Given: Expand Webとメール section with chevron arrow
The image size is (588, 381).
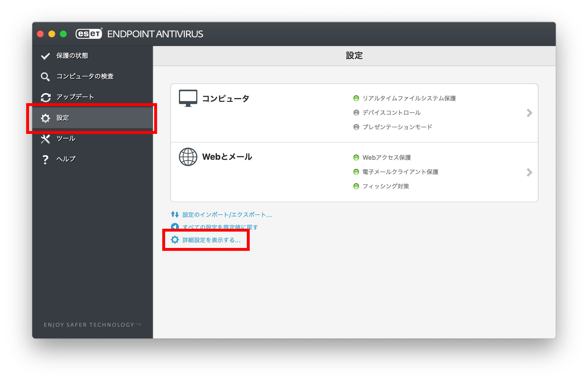Looking at the screenshot, I should pos(529,172).
